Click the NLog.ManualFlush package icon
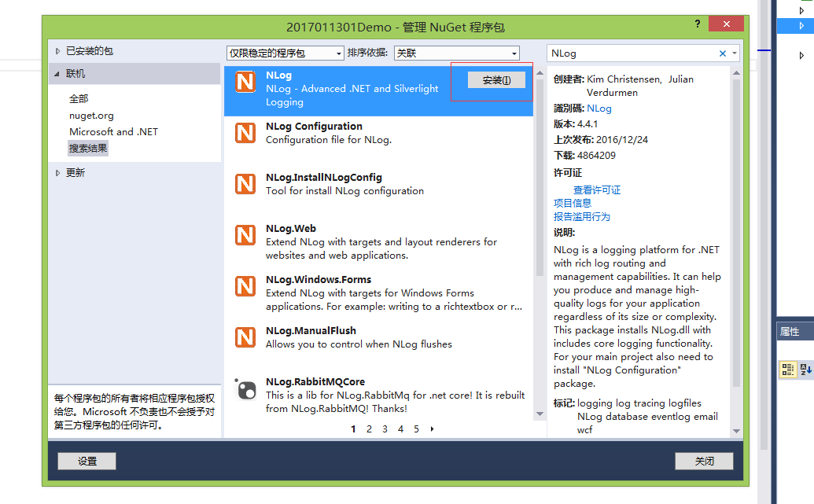This screenshot has width=814, height=504. pyautogui.click(x=245, y=337)
